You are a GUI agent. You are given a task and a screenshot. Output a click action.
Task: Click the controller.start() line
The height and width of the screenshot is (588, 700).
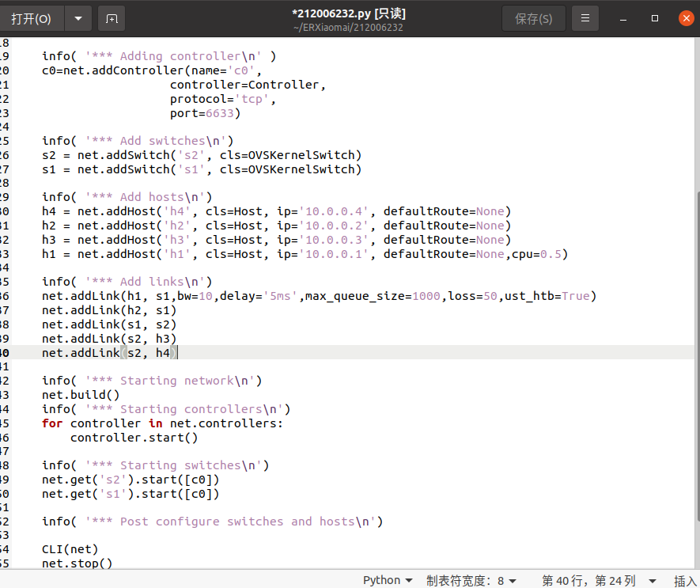pyautogui.click(x=134, y=438)
